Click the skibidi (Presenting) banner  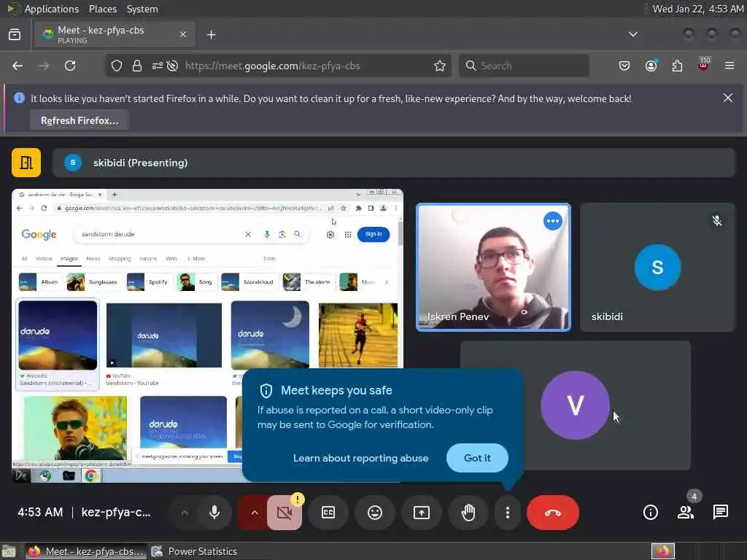click(393, 163)
